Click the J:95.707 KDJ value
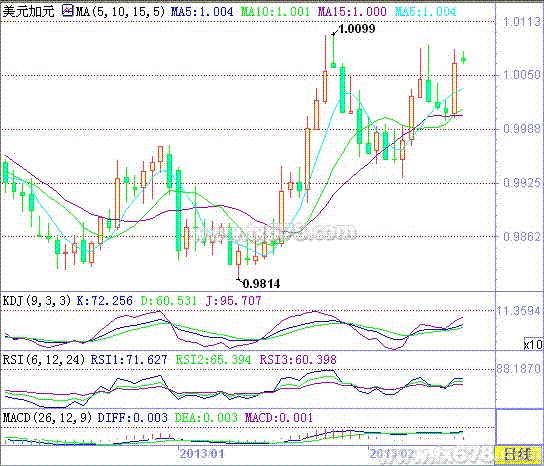The height and width of the screenshot is (466, 544). 233,300
